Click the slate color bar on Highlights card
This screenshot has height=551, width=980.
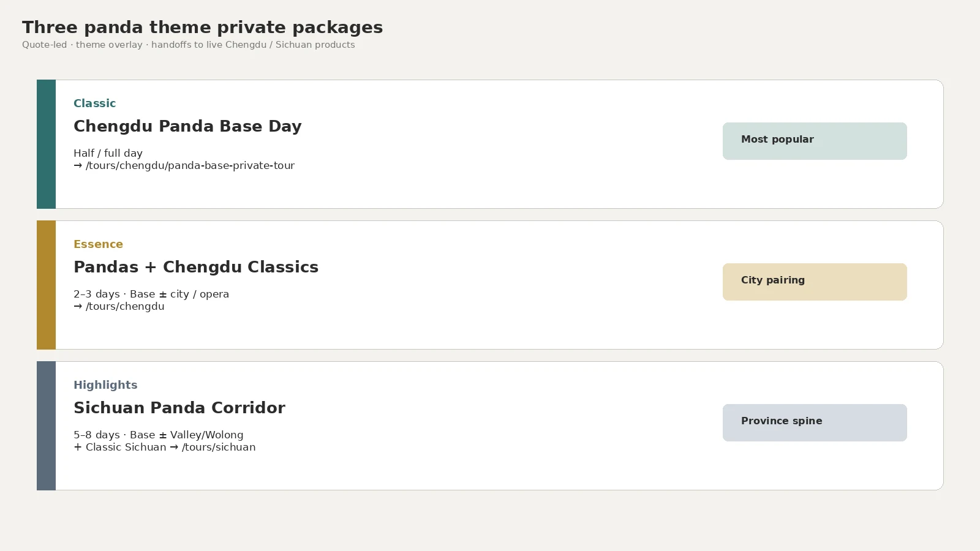(46, 425)
